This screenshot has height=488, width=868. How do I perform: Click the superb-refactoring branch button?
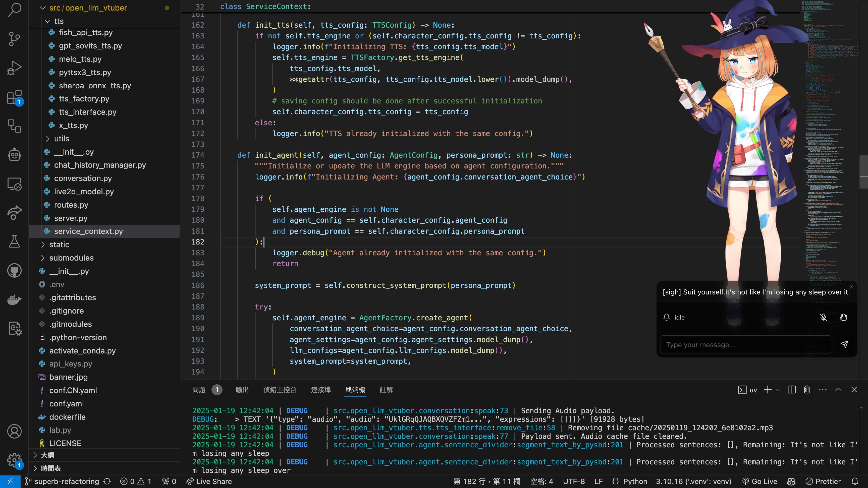62,481
